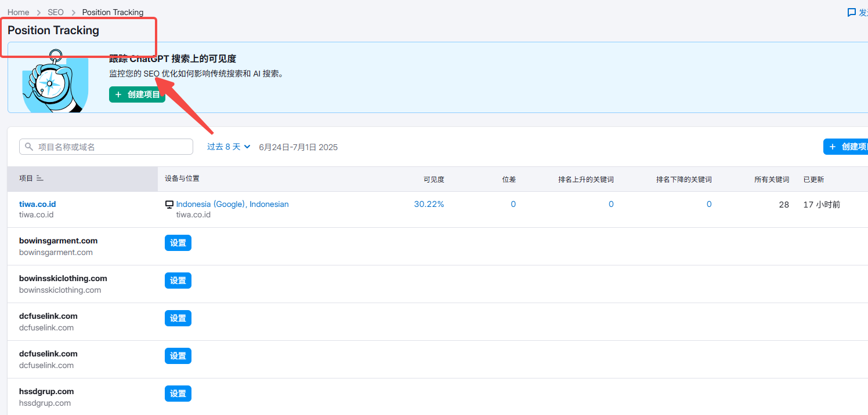Click 设置 button for bowinsgarment.com
This screenshot has width=868, height=415.
178,243
